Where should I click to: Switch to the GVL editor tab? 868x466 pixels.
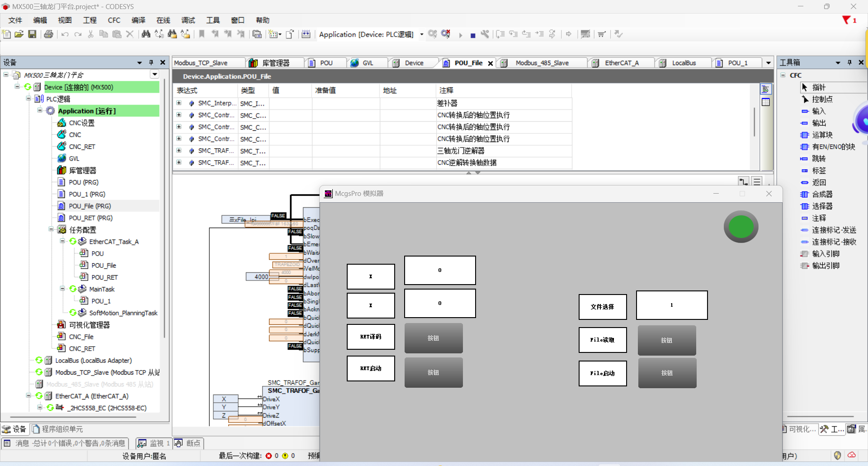click(x=368, y=63)
